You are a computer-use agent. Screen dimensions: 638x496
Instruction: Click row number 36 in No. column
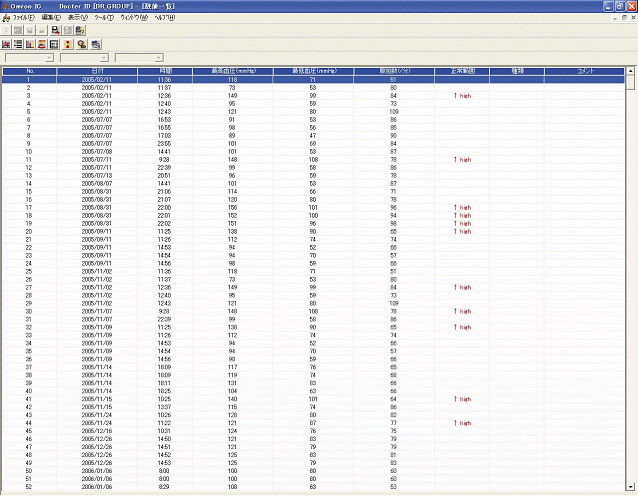point(28,359)
